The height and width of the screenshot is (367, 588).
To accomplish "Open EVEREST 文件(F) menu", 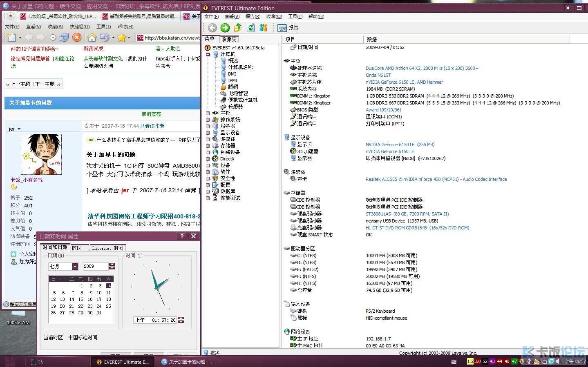I will (211, 17).
